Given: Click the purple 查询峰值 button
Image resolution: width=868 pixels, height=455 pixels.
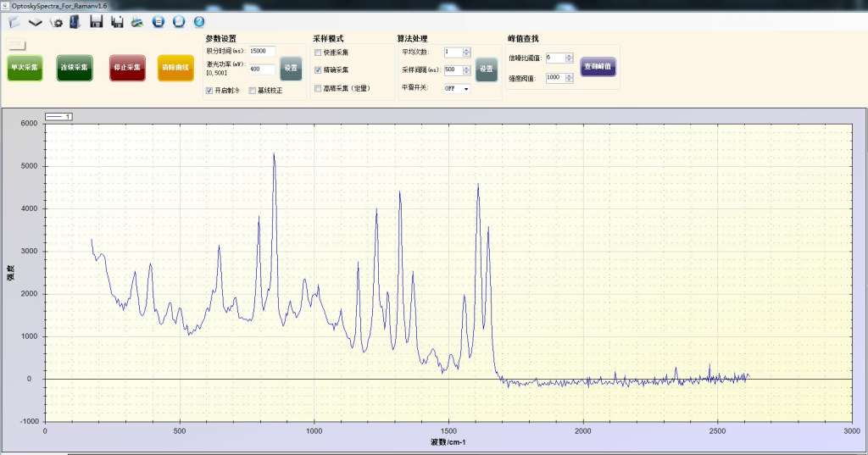Looking at the screenshot, I should (x=598, y=66).
